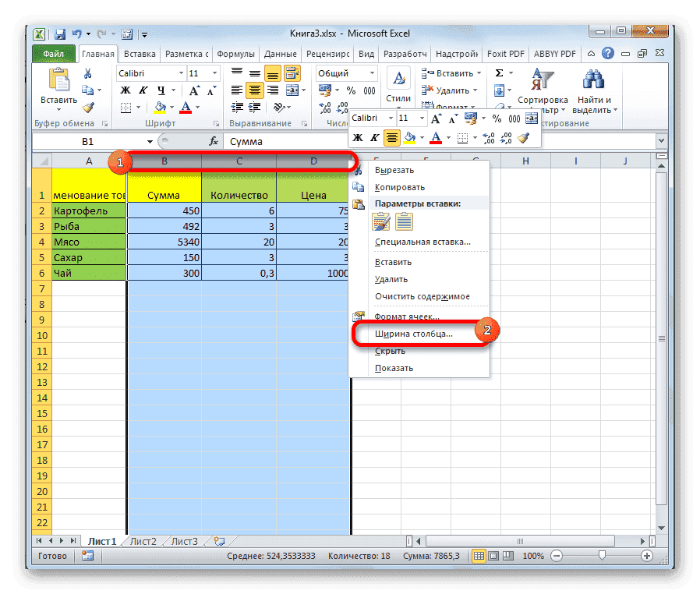
Task: Click the scissors Cut icon in ribbon
Action: point(88,74)
